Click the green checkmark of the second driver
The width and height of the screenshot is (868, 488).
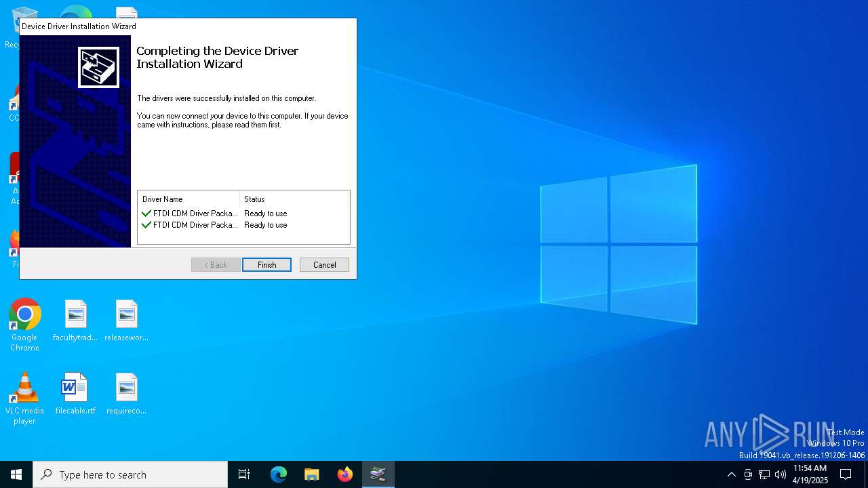(146, 225)
